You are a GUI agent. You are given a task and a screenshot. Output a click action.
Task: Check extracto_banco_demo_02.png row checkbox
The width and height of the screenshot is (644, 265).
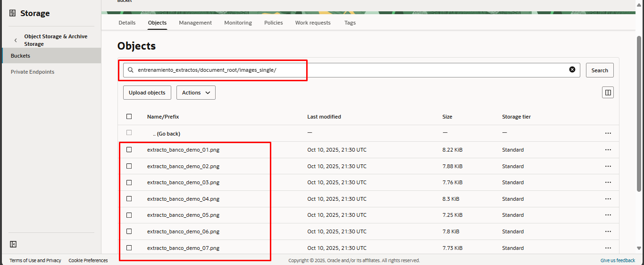click(129, 166)
